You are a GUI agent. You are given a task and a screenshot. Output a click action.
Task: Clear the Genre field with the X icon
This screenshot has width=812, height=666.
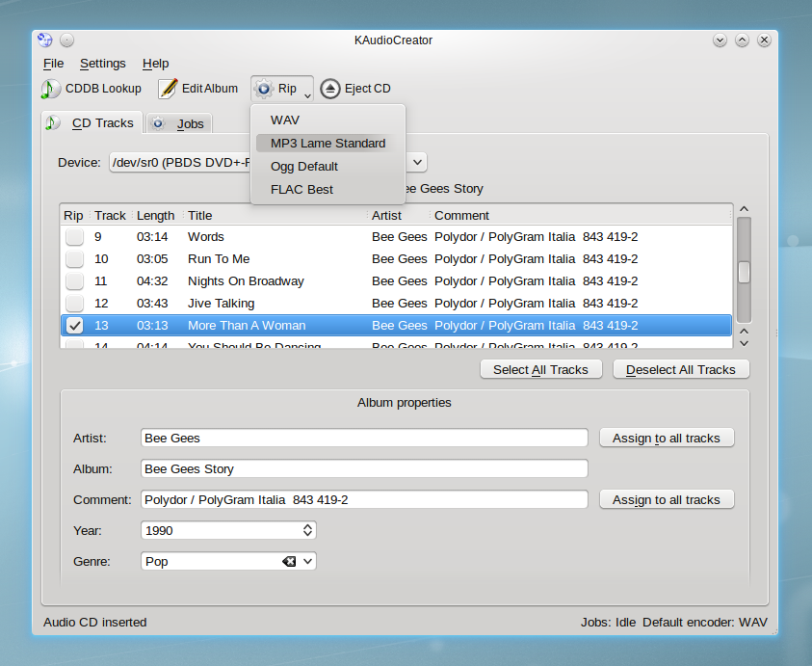288,561
